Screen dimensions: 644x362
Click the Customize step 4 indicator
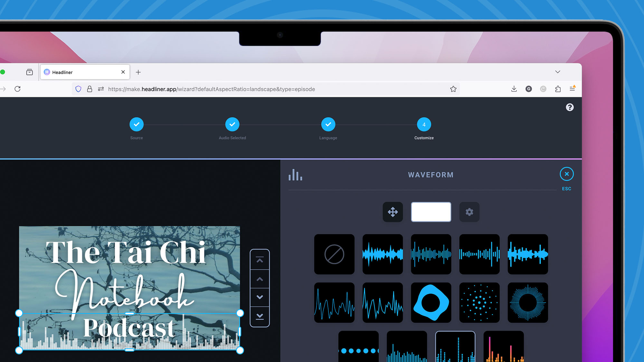click(424, 124)
